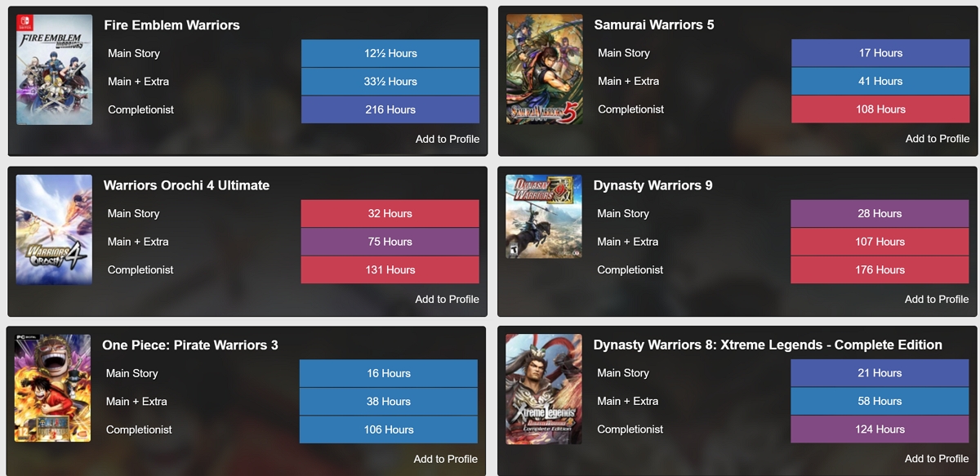Add One Piece: Pirate Warriors 3 to profile

click(446, 459)
